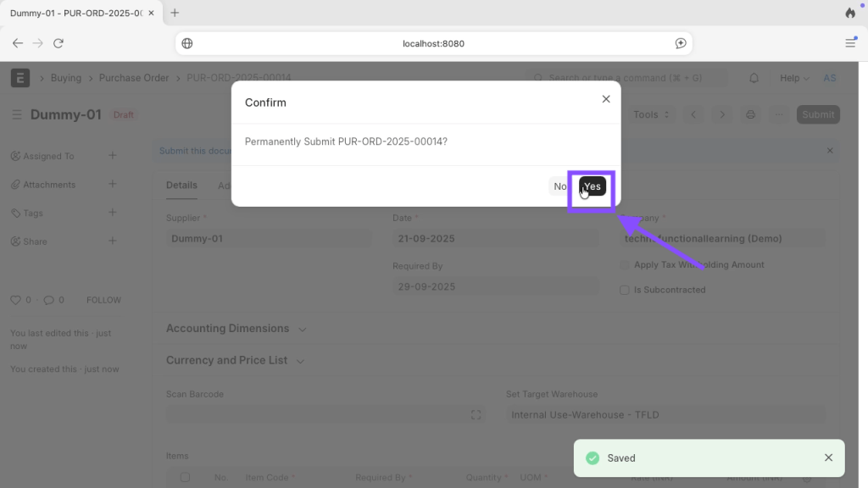Close the Confirm dialog with X
This screenshot has width=868, height=488.
tap(606, 99)
